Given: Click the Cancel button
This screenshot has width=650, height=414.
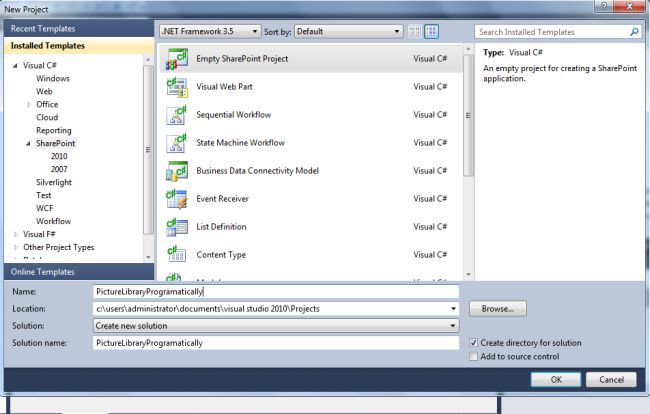Looking at the screenshot, I should [x=611, y=380].
